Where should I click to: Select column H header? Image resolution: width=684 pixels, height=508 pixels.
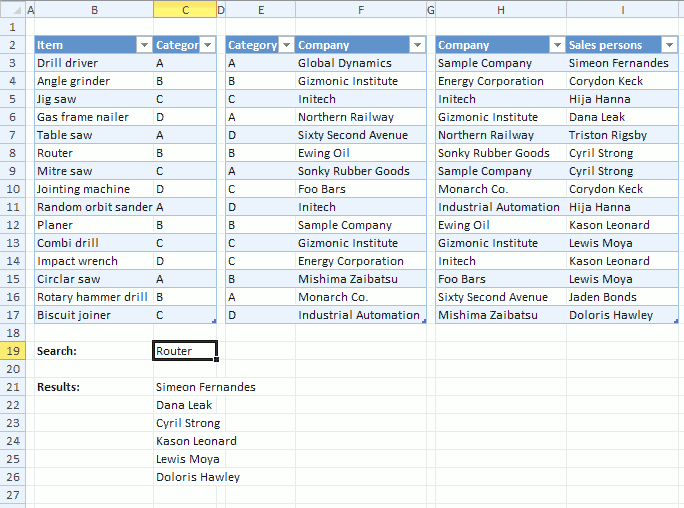(501, 10)
